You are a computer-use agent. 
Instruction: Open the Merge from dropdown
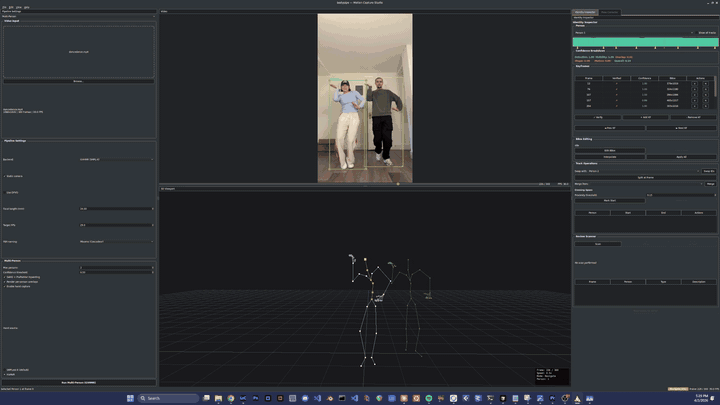tap(646, 184)
